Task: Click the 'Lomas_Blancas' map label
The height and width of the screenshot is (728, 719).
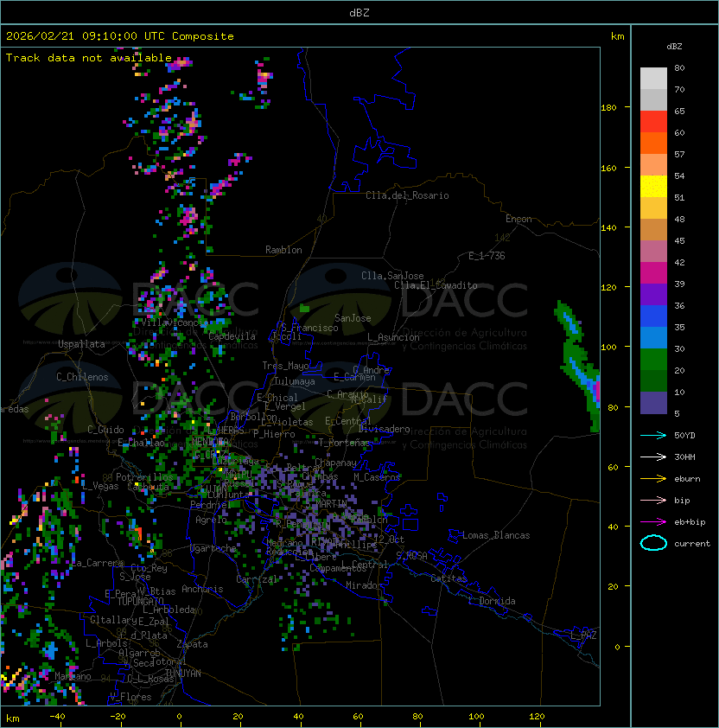Action: (496, 535)
